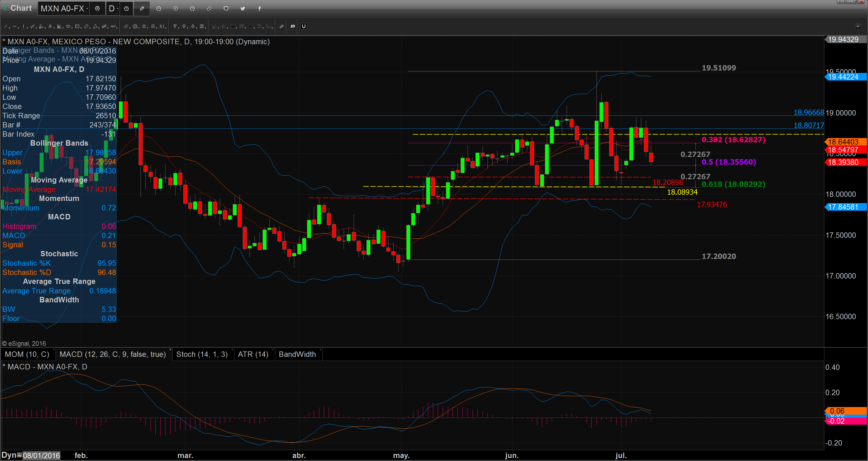Select the eraser tool
Screen dimensions: 868x461
[282, 26]
